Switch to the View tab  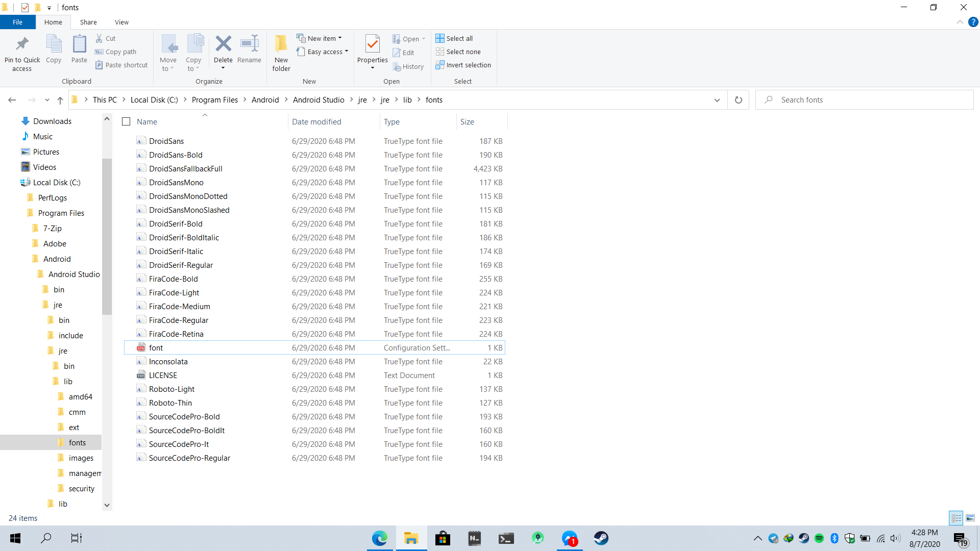[x=121, y=22]
